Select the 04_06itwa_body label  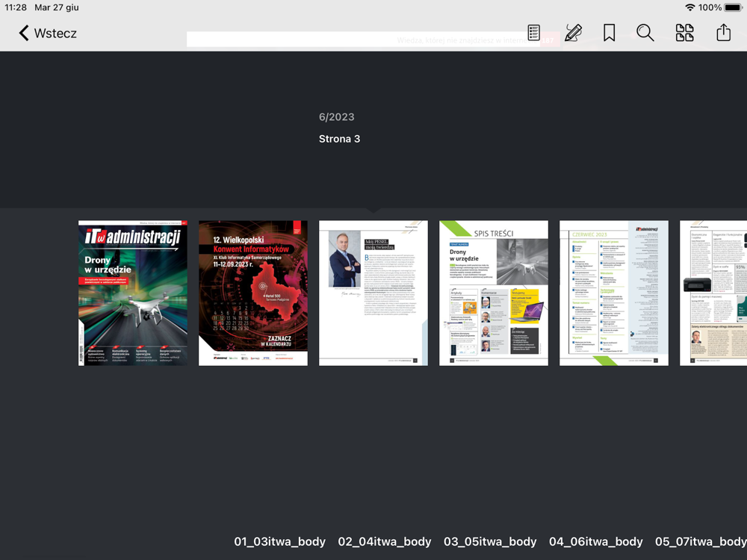[x=596, y=541]
